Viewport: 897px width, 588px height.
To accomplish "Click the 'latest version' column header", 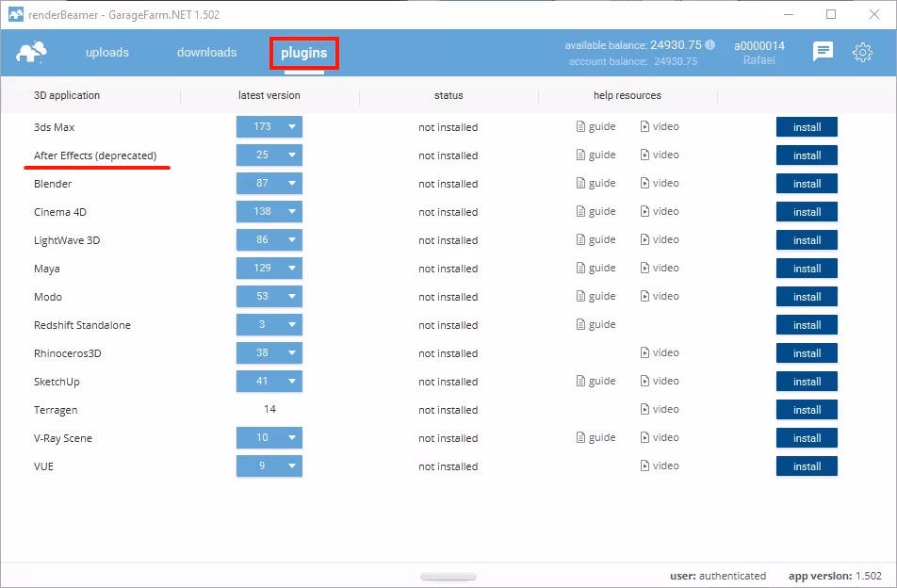I will coord(269,95).
